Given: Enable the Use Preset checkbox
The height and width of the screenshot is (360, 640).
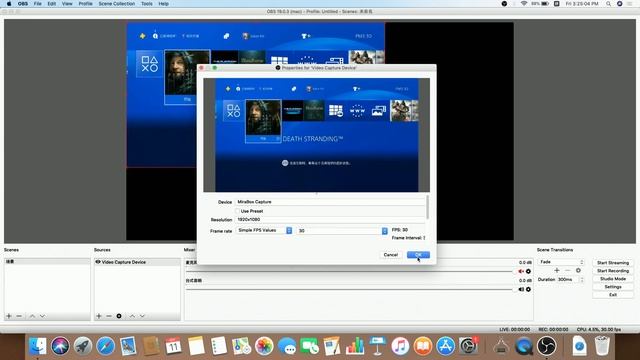Looking at the screenshot, I should [237, 211].
